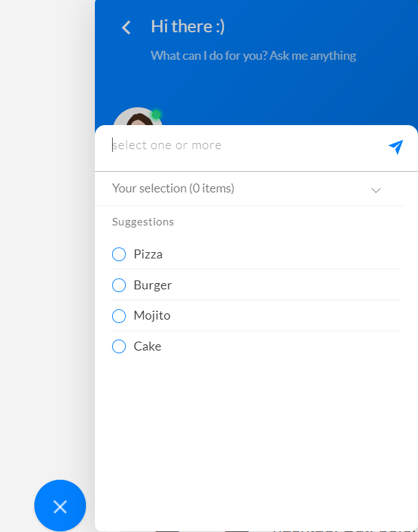Click the Hi there :) title
This screenshot has height=532, width=418.
(x=188, y=27)
